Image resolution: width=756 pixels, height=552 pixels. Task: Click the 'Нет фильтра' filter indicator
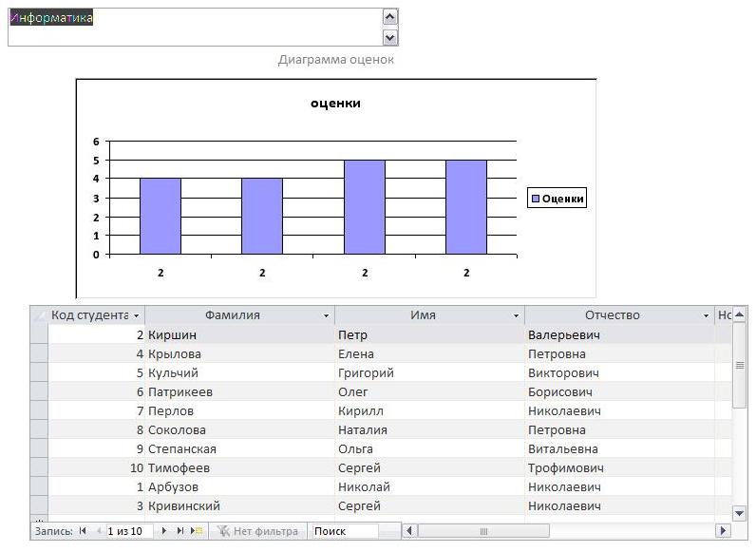(258, 531)
